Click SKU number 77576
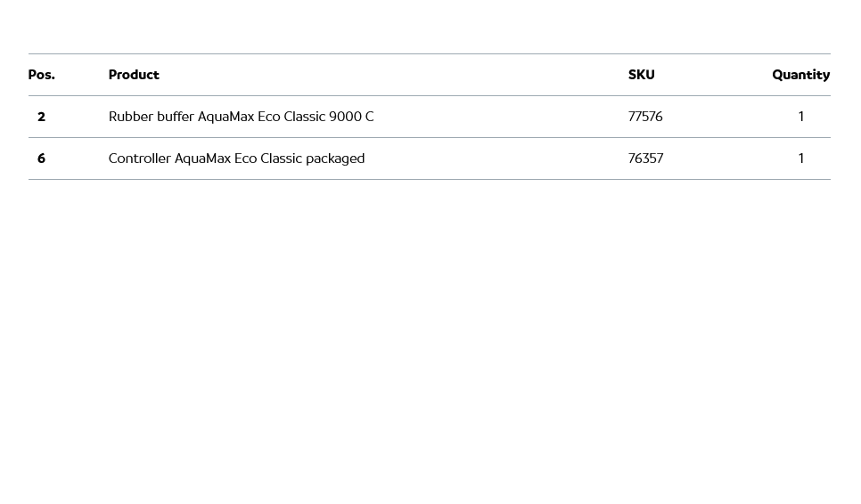 645,117
